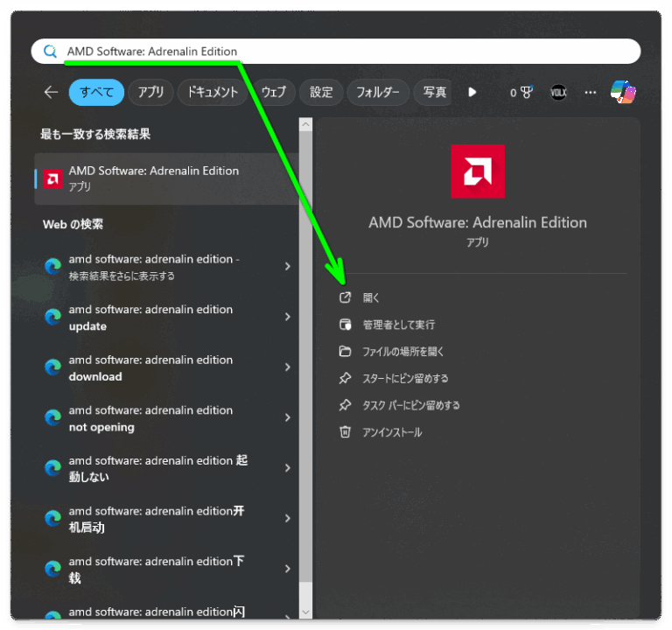Click the VOLX profile avatar icon
The image size is (672, 630).
(x=558, y=92)
